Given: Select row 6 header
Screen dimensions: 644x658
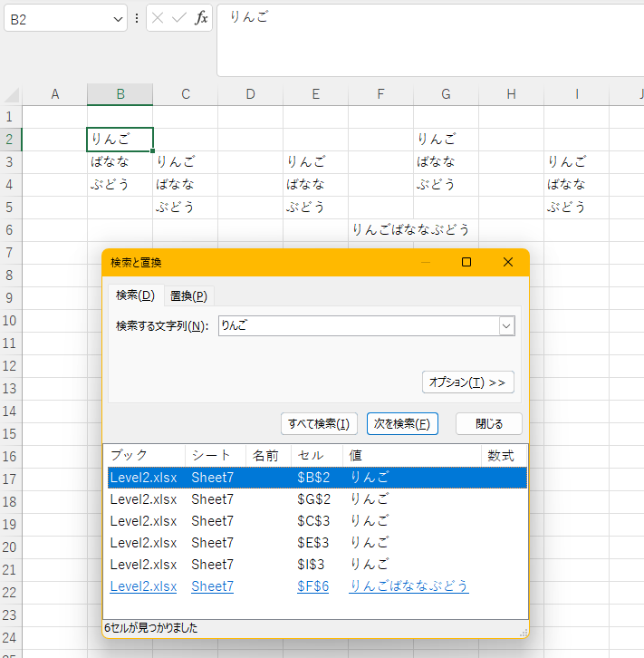Looking at the screenshot, I should click(10, 230).
